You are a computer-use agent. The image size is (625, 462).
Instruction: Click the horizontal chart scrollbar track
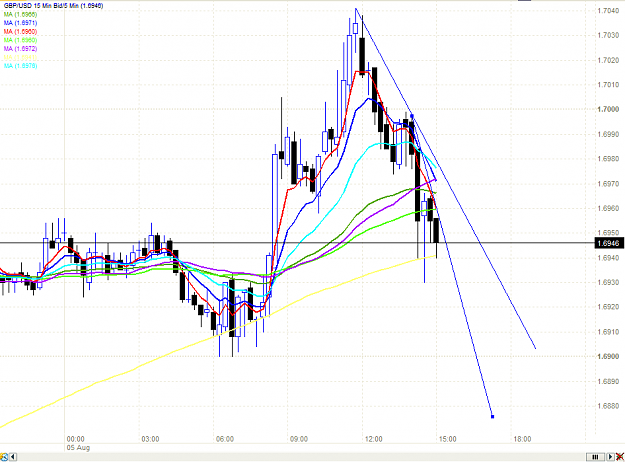(301, 457)
